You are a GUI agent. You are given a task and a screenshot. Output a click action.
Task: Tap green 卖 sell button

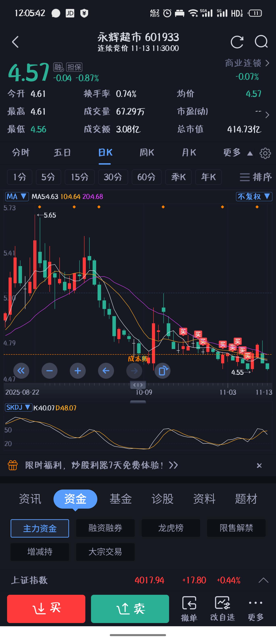pyautogui.click(x=130, y=609)
